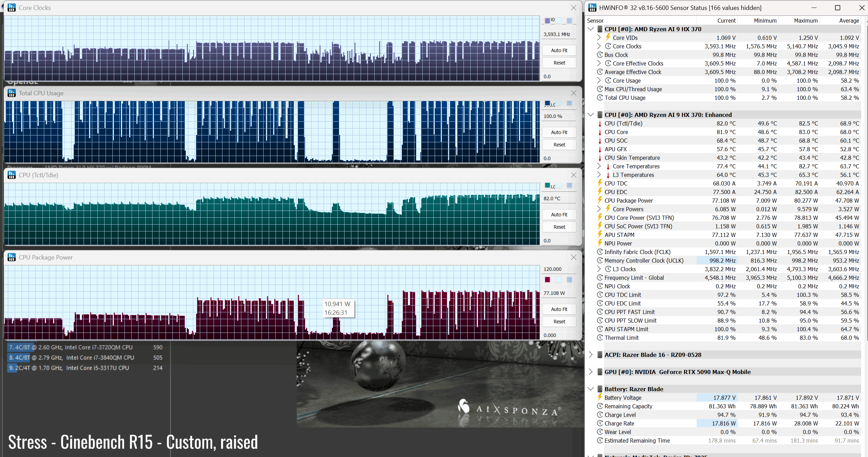Image resolution: width=868 pixels, height=457 pixels.
Task: Click the chip icon of ACPI Razer Blade 16 group
Action: click(600, 355)
